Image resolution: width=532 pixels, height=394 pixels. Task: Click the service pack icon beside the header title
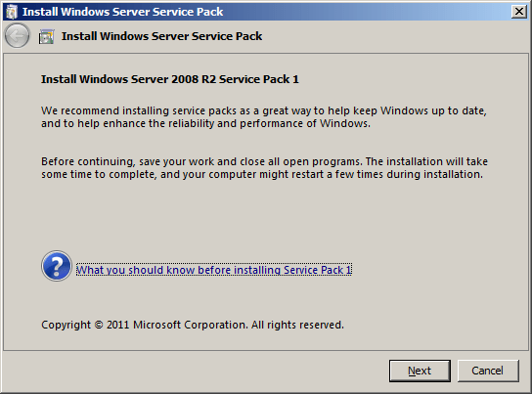coord(47,36)
